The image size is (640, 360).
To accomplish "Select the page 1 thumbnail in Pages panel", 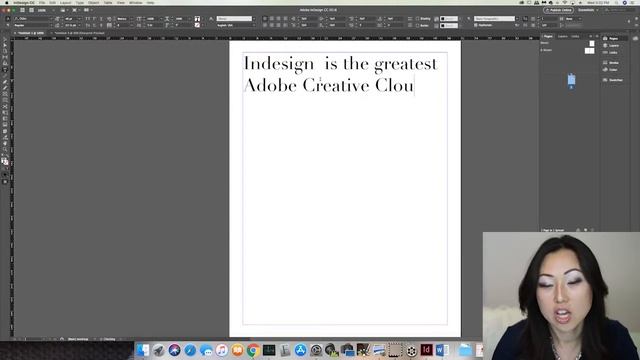I will (571, 80).
